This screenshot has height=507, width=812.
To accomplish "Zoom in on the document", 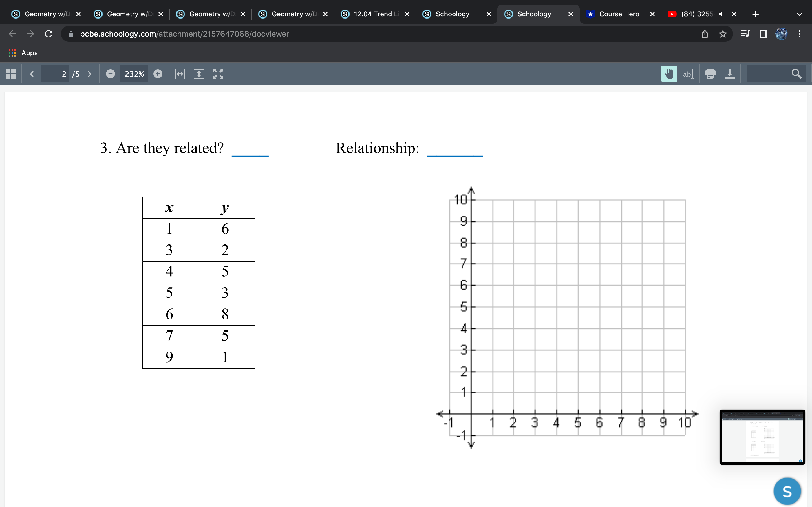I will pyautogui.click(x=158, y=74).
